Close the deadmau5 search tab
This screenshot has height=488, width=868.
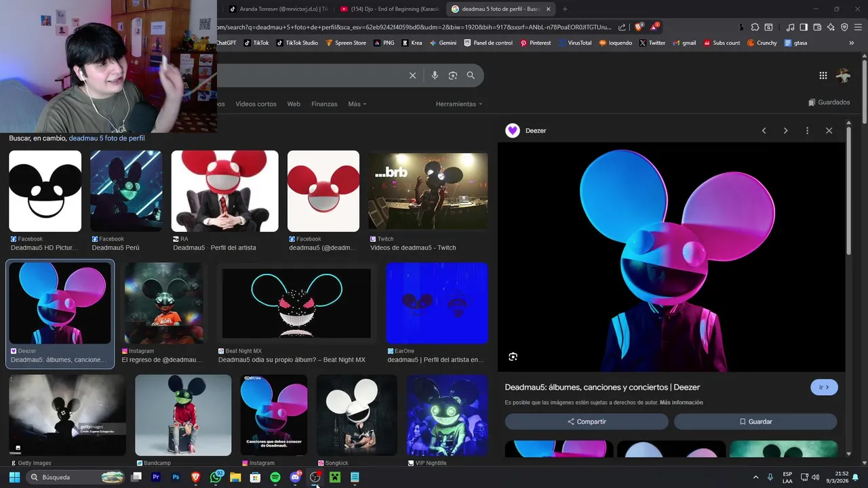548,9
